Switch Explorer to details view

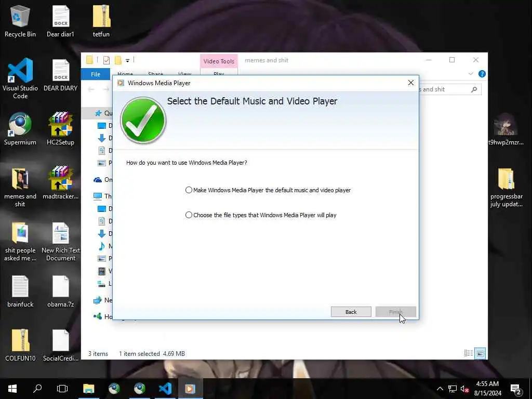click(469, 353)
